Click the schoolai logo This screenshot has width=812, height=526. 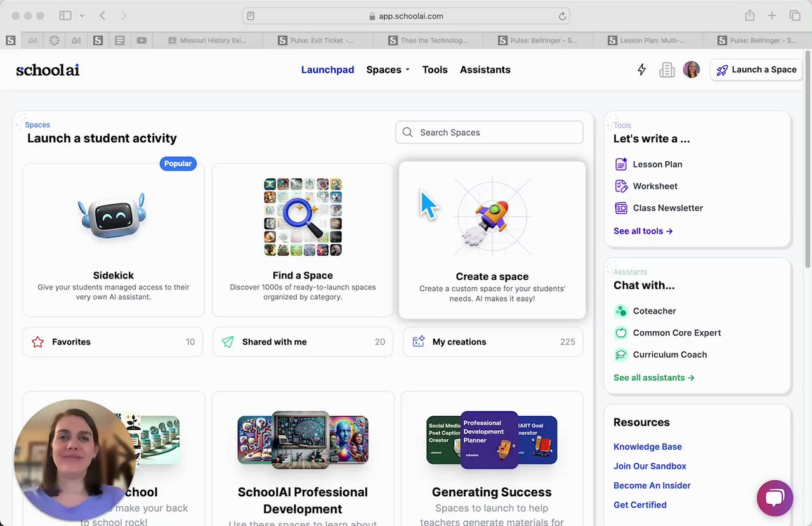(x=48, y=70)
